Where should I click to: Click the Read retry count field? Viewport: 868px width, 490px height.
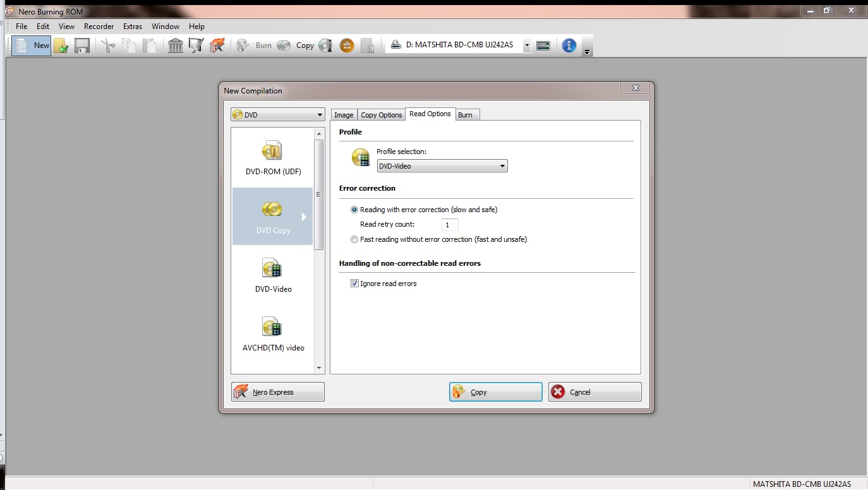tap(450, 225)
